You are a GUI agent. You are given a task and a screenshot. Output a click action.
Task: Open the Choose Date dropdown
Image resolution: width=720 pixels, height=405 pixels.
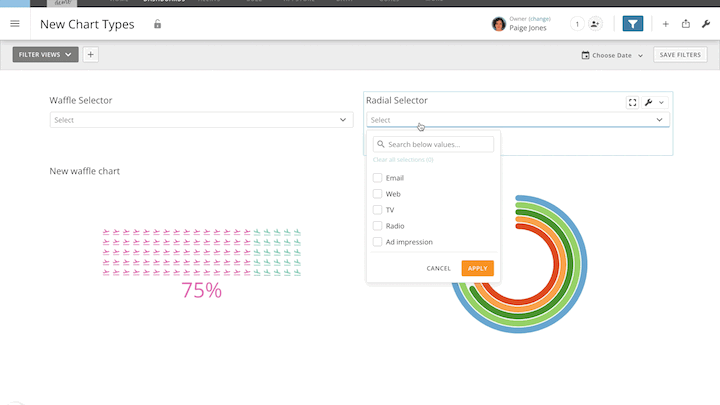coord(613,55)
